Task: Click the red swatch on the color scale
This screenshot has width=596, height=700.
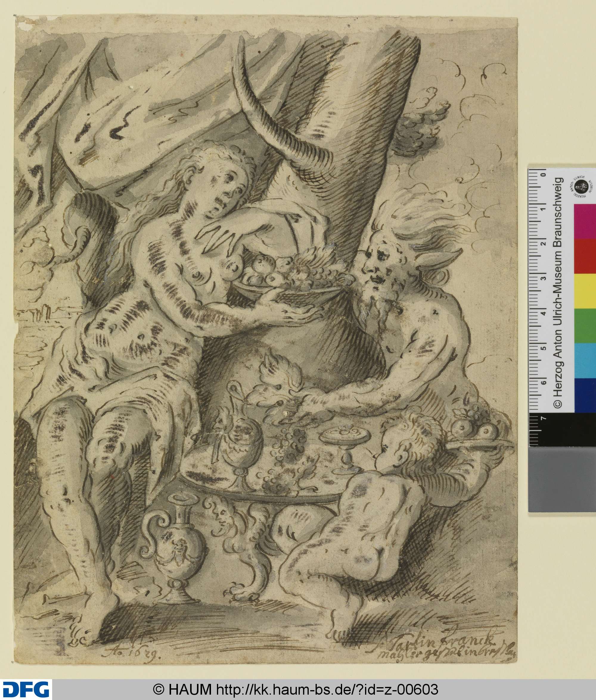Action: click(584, 256)
